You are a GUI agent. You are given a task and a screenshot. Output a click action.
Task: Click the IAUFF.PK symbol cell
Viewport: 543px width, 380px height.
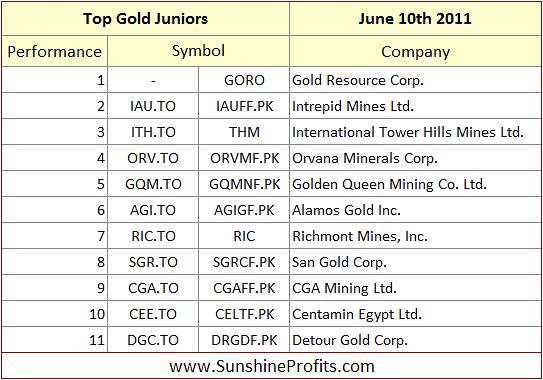pyautogui.click(x=244, y=106)
